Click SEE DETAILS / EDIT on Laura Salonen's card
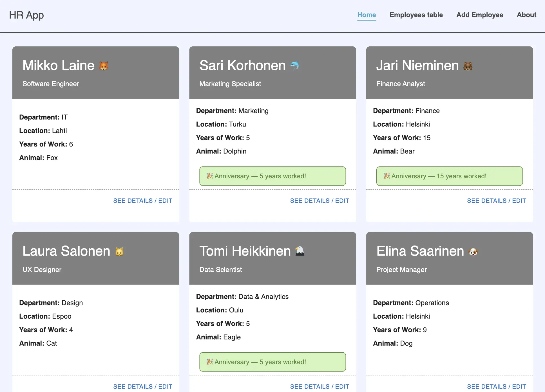The image size is (545, 392). pos(143,386)
